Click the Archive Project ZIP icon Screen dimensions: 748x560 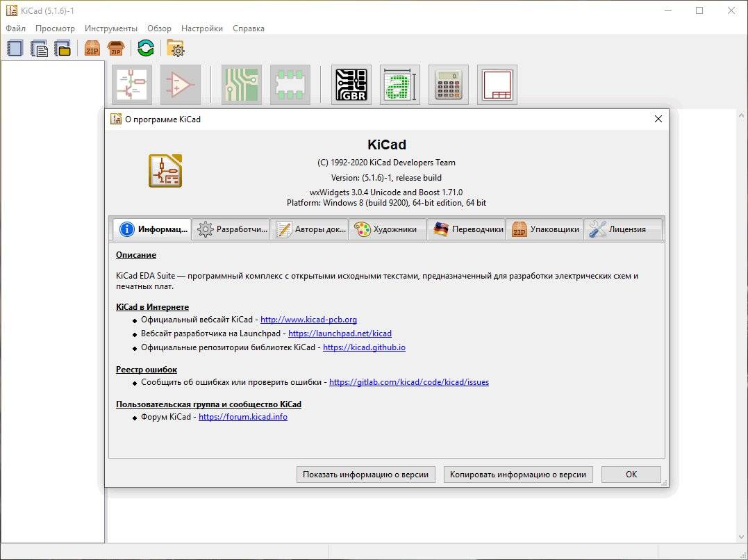click(92, 48)
